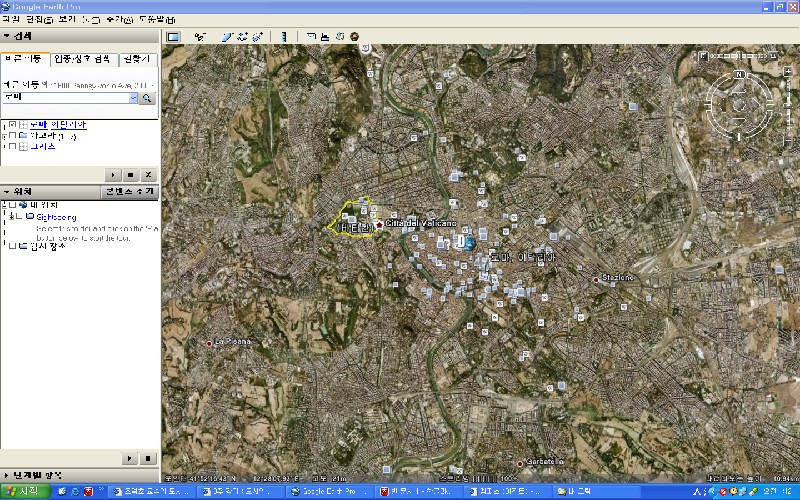Click the Print toolbar icon

tap(326, 37)
